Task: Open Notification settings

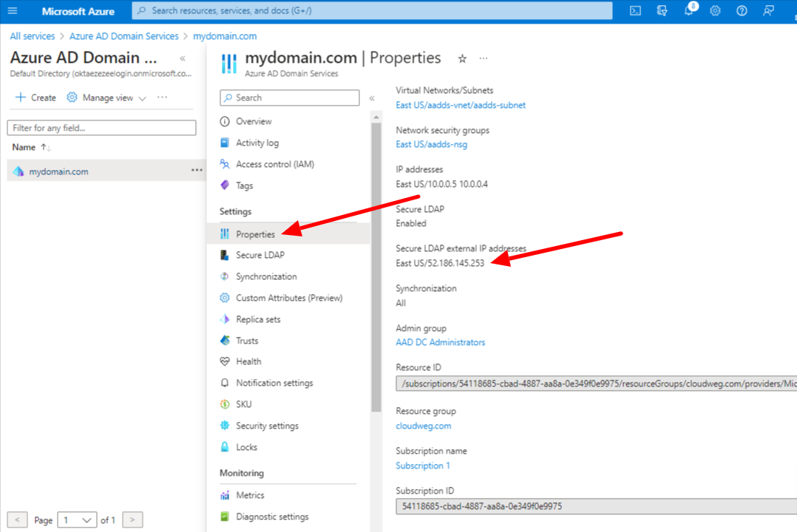Action: (x=274, y=383)
